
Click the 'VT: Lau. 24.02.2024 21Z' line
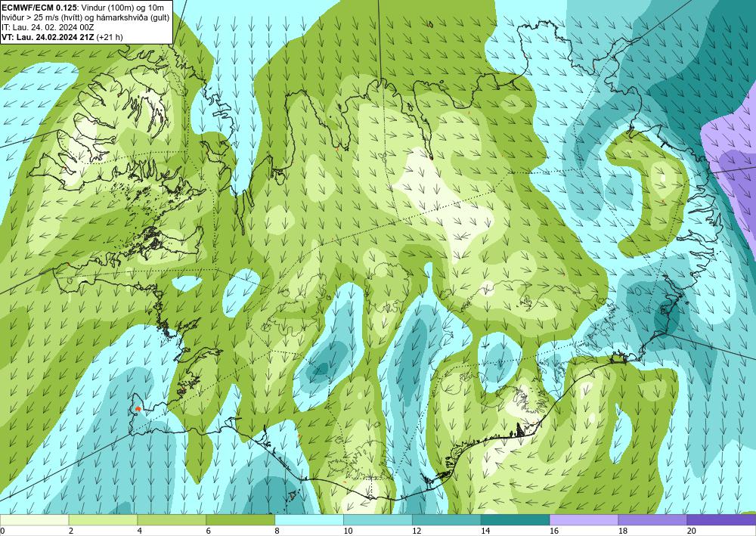coord(62,36)
